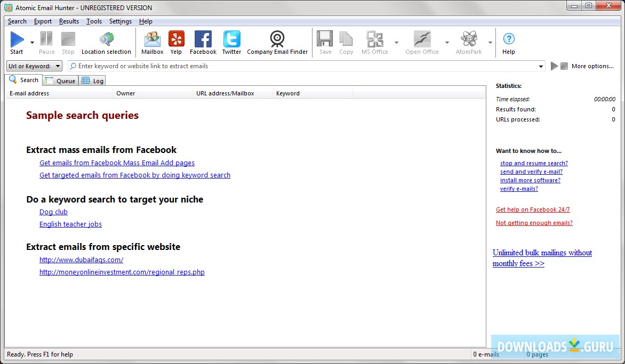
Task: Open the Dog club sample search
Action: 53,212
